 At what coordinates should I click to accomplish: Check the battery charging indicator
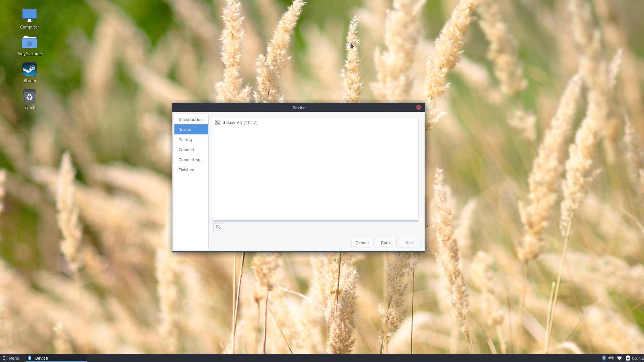click(x=628, y=358)
